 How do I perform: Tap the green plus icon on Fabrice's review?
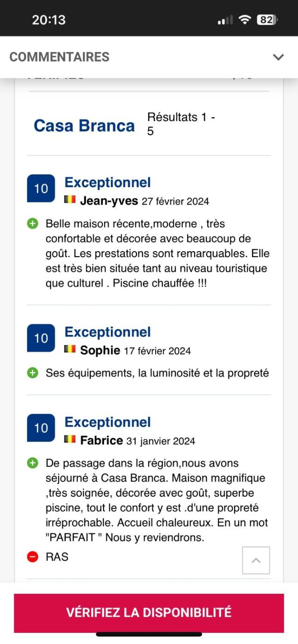coord(32,463)
